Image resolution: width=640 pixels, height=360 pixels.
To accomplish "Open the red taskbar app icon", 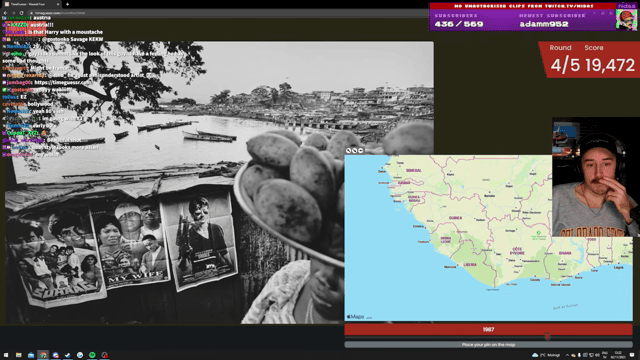I will coord(104,355).
